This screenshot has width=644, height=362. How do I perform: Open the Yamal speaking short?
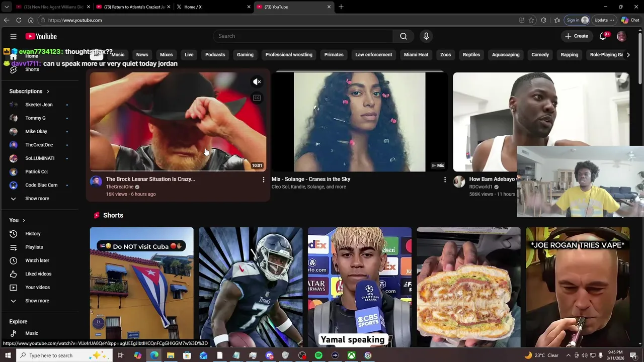359,287
